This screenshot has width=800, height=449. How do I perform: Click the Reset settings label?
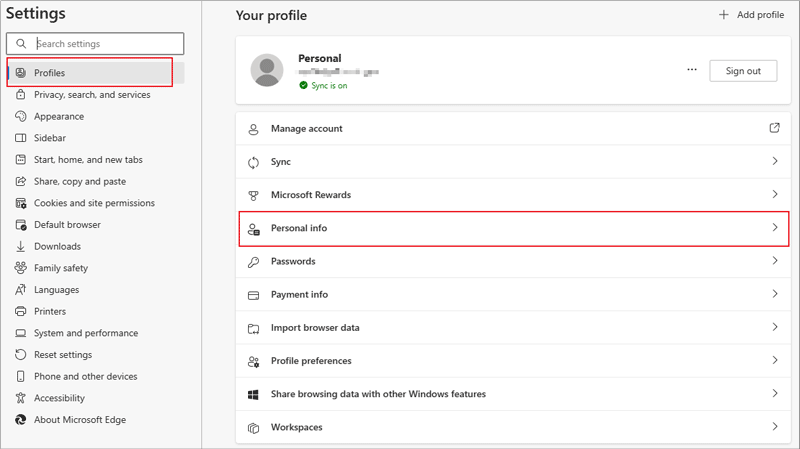coord(63,355)
